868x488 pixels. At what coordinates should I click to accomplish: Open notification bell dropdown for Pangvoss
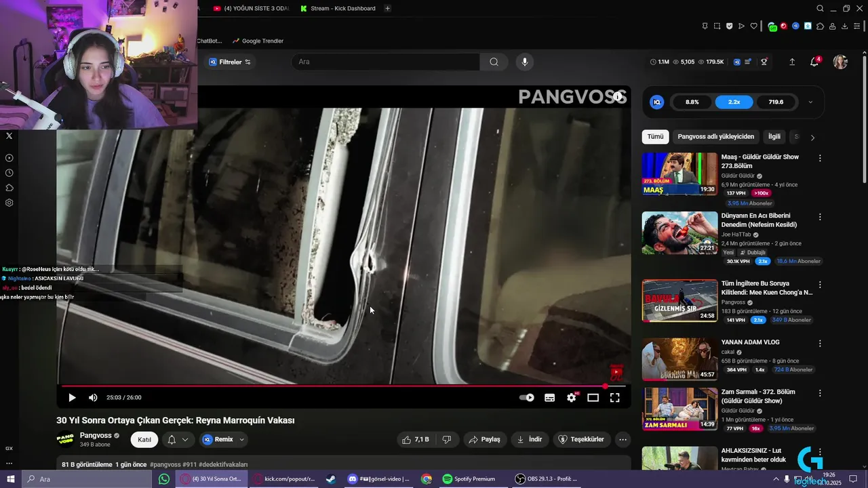coord(178,440)
